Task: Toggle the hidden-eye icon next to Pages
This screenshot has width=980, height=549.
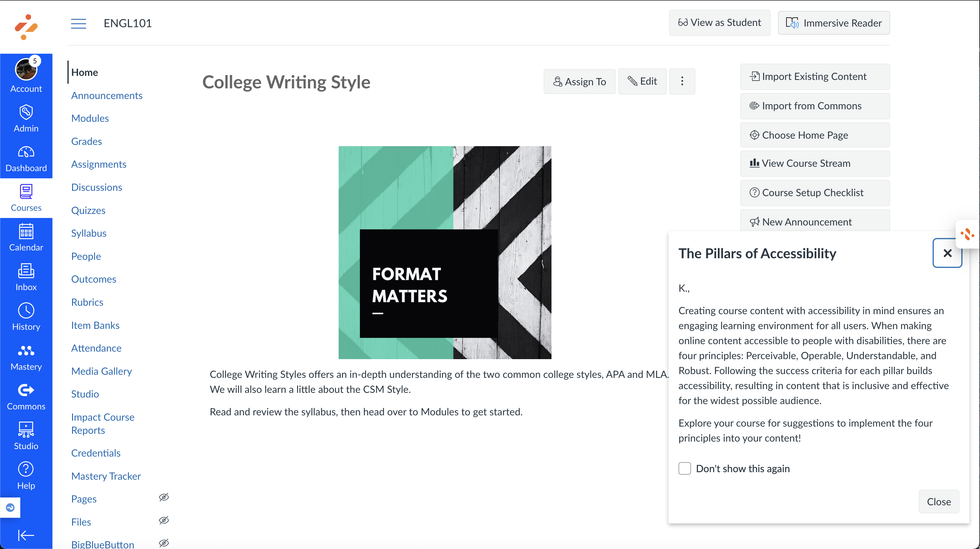Action: click(x=164, y=497)
